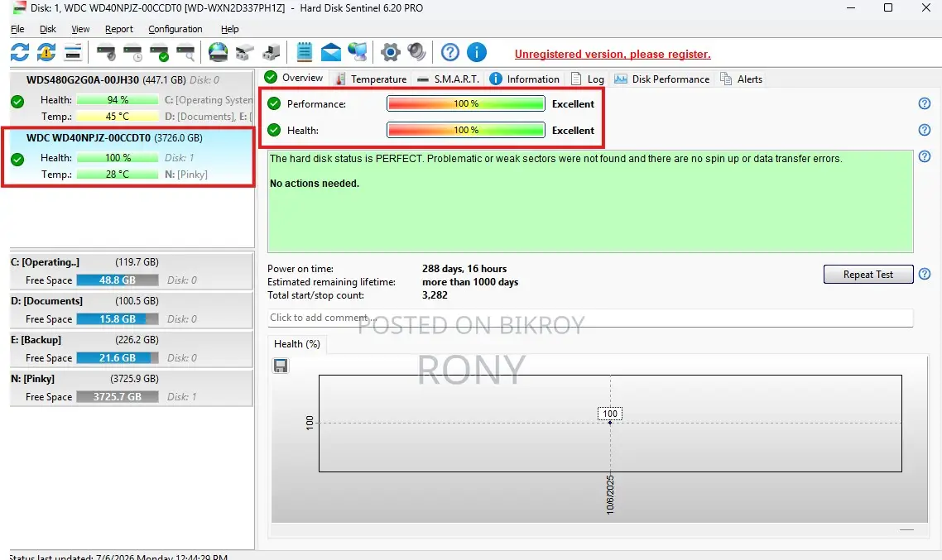Viewport: 942px width, 560px height.
Task: Click the floppy disk save icon by the graph
Action: [281, 366]
